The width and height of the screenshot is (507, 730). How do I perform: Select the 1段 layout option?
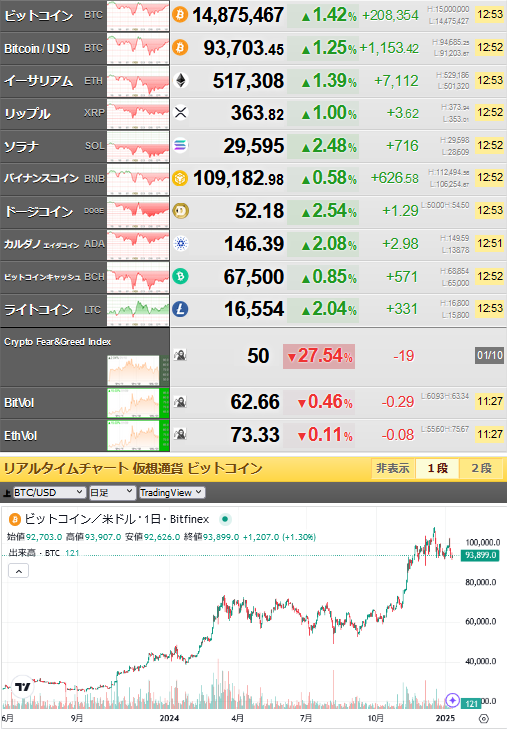click(x=438, y=468)
